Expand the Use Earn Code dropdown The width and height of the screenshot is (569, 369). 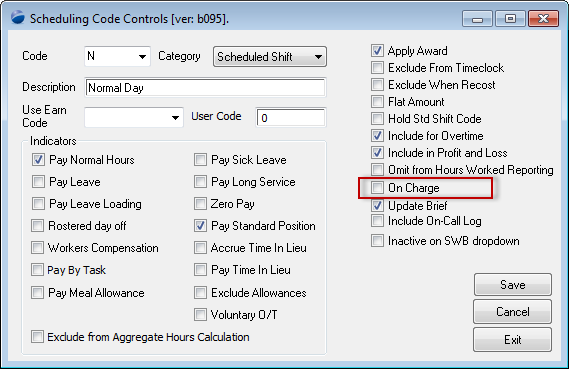175,118
